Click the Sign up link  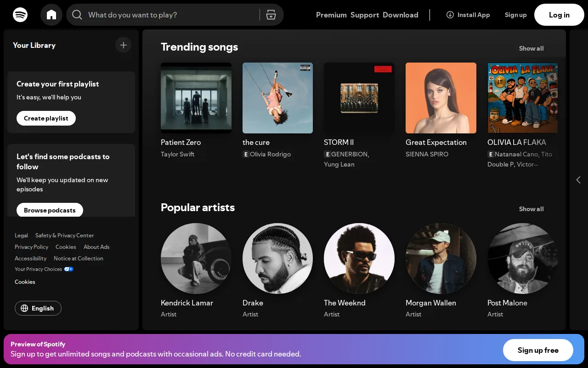pos(516,15)
